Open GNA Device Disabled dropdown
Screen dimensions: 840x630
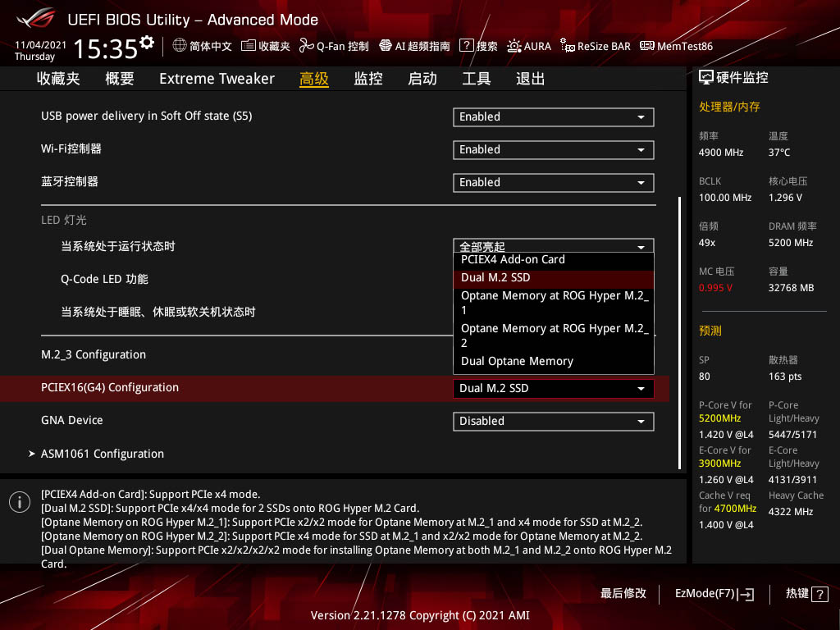click(554, 421)
